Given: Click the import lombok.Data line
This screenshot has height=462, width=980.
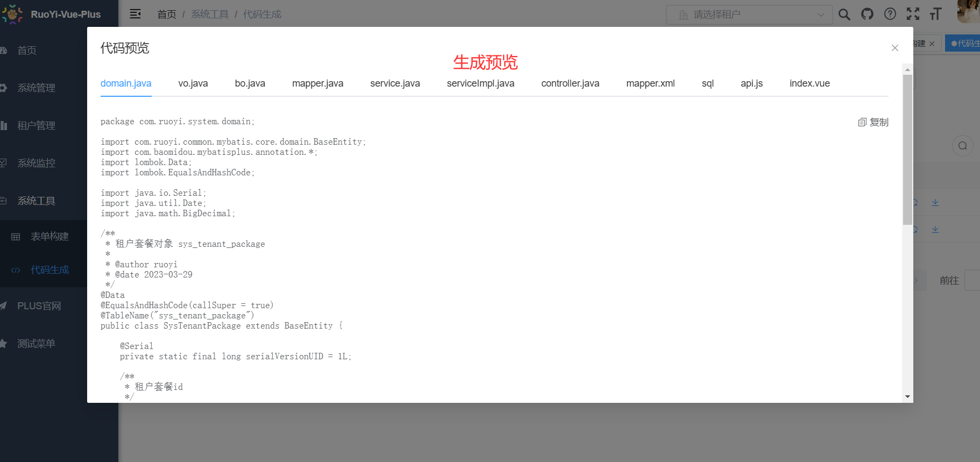Looking at the screenshot, I should [x=146, y=162].
